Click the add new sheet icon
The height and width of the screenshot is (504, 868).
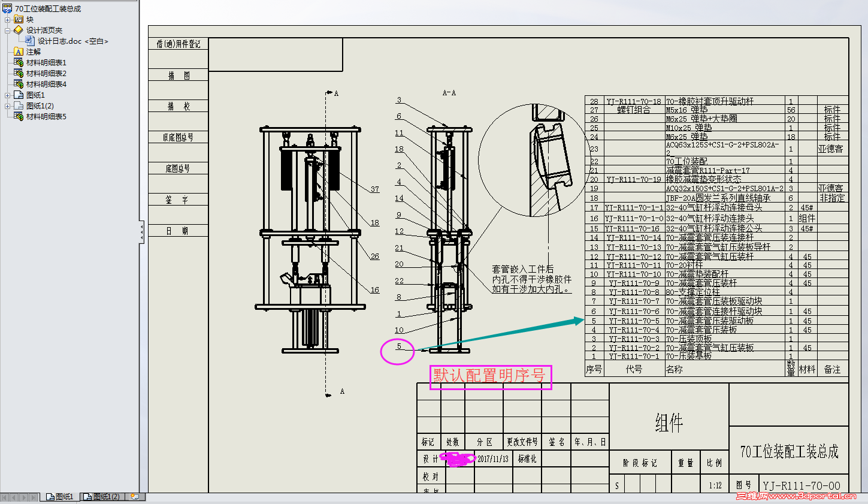pyautogui.click(x=135, y=497)
